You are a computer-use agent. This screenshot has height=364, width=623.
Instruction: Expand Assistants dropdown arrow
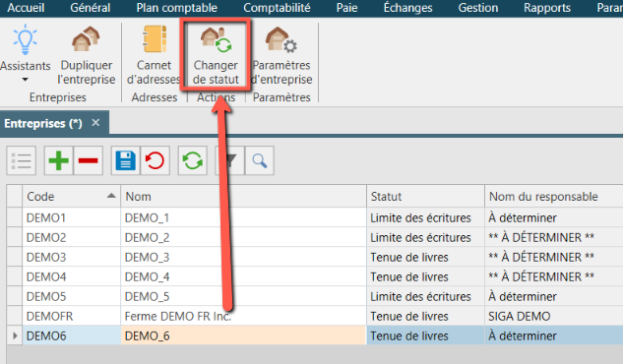(25, 80)
